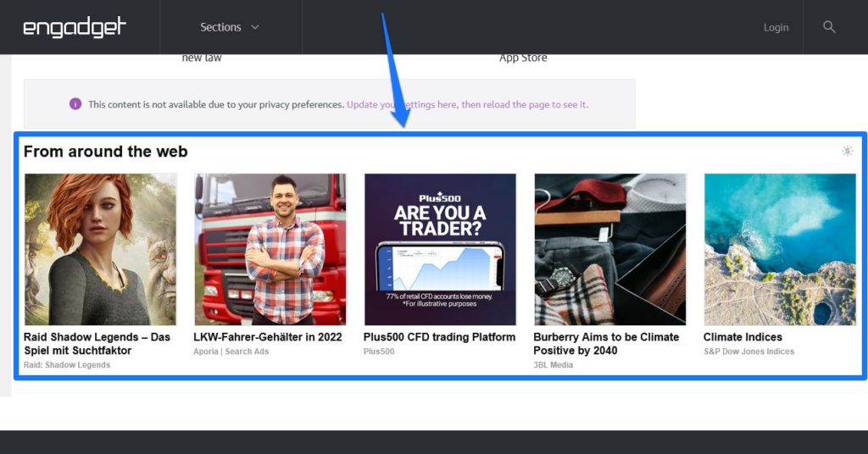The height and width of the screenshot is (454, 868).
Task: Click the Raid: Shadow Legends source label
Action: [67, 365]
